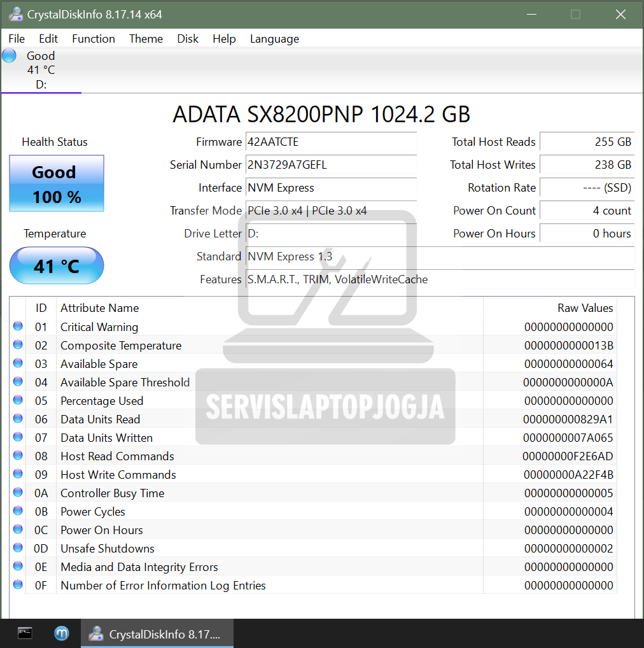Click the Serial Number field 2N3729A7GEFL
This screenshot has height=648, width=644.
coord(332,165)
